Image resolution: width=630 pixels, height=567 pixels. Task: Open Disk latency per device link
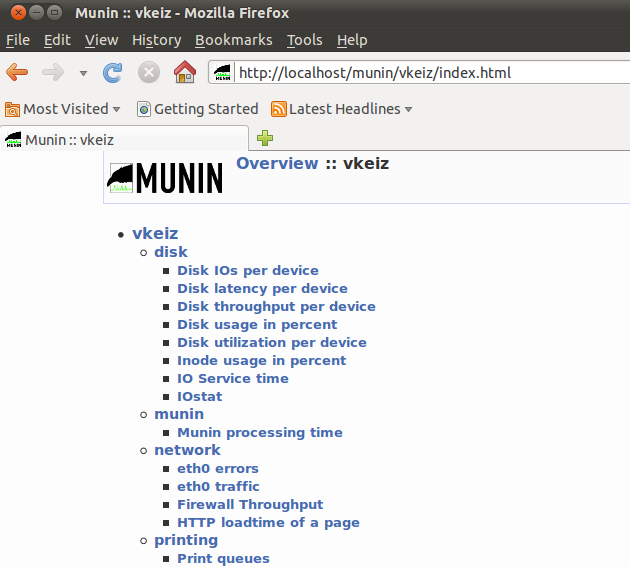click(x=262, y=289)
